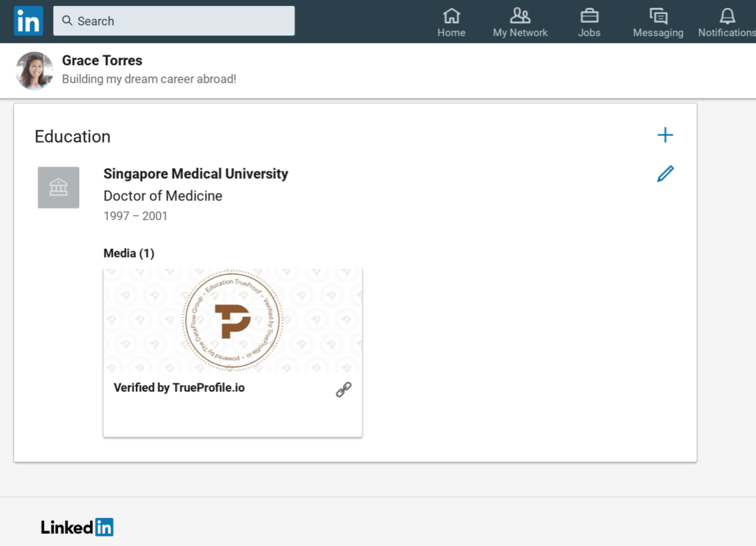Add a new education entry with the plus icon
The width and height of the screenshot is (756, 546).
[665, 135]
